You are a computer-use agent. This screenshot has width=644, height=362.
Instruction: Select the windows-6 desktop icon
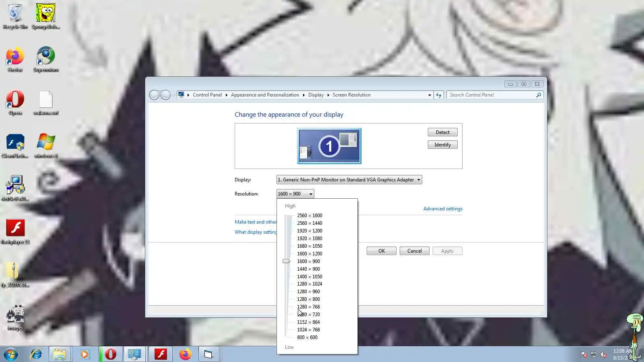[x=46, y=146]
